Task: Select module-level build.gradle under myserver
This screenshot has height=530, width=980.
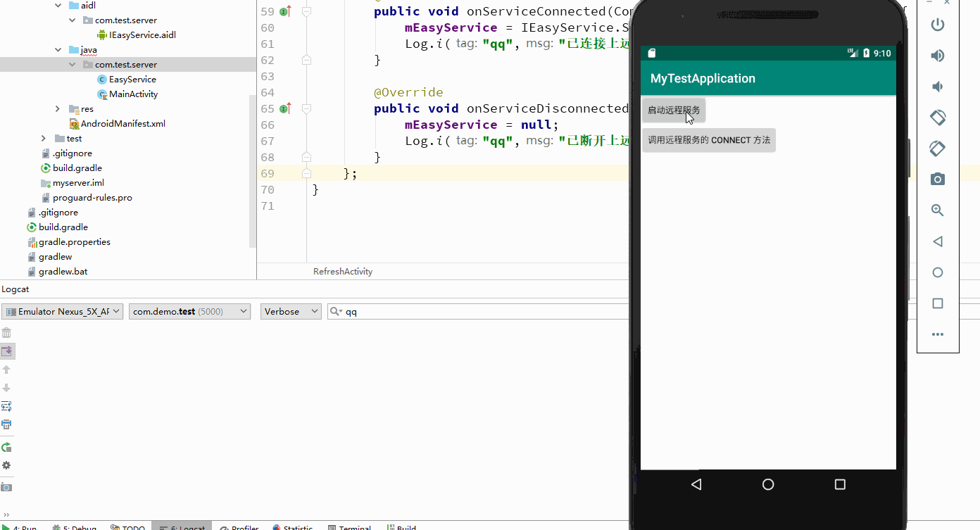Action: pyautogui.click(x=72, y=168)
